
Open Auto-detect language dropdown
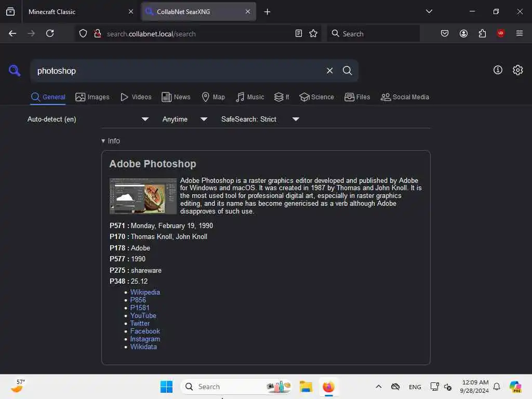point(88,119)
